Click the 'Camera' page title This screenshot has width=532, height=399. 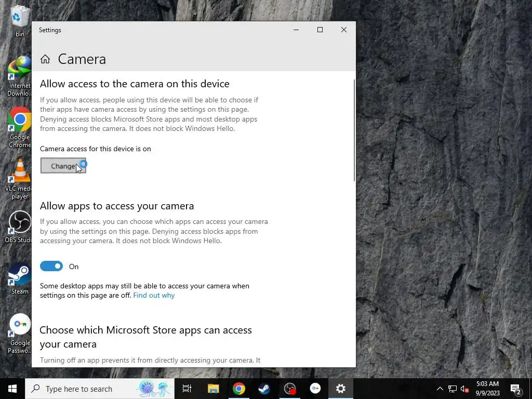82,59
